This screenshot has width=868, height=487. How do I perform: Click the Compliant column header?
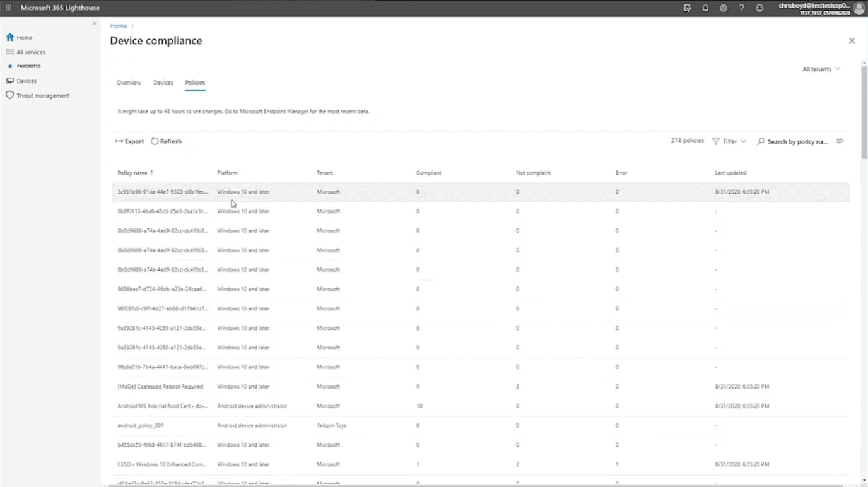(429, 173)
